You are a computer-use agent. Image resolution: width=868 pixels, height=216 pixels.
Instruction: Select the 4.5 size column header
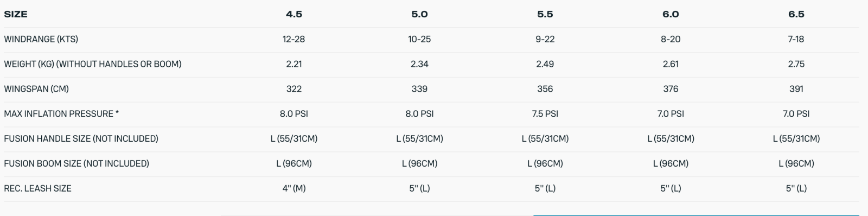294,14
